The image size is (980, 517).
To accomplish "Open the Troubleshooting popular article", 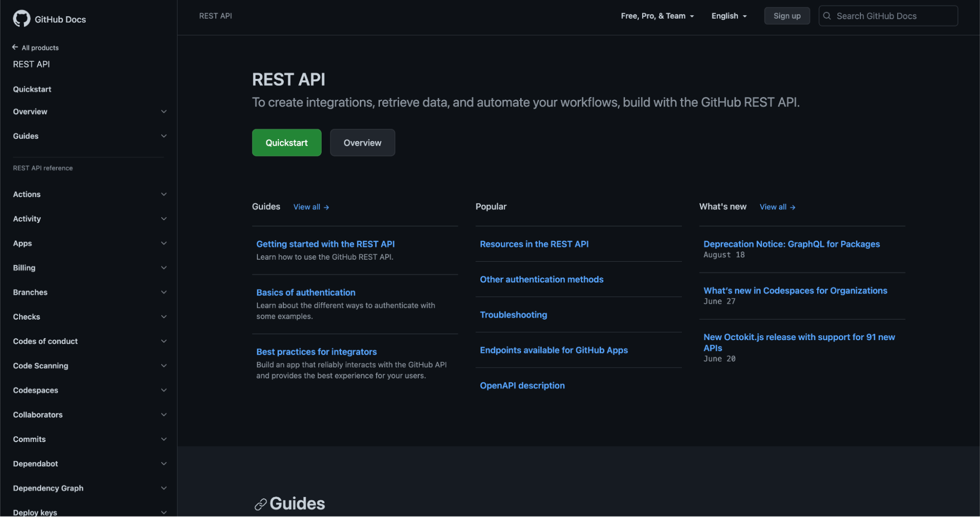I will 513,314.
